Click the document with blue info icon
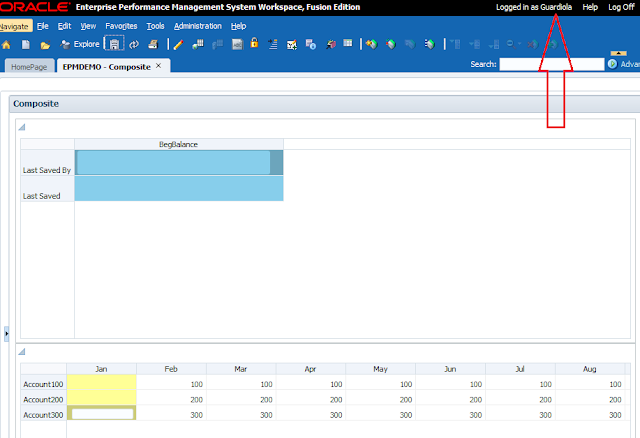 311,44
